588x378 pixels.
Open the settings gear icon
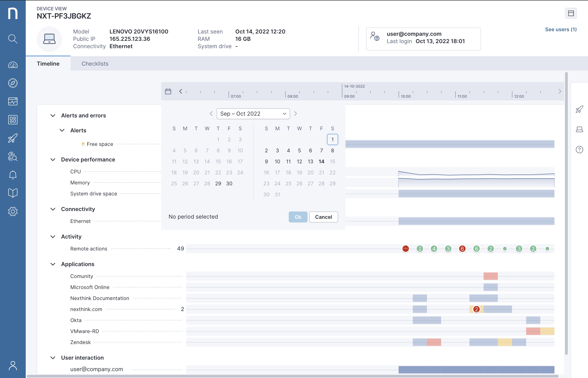coord(13,211)
